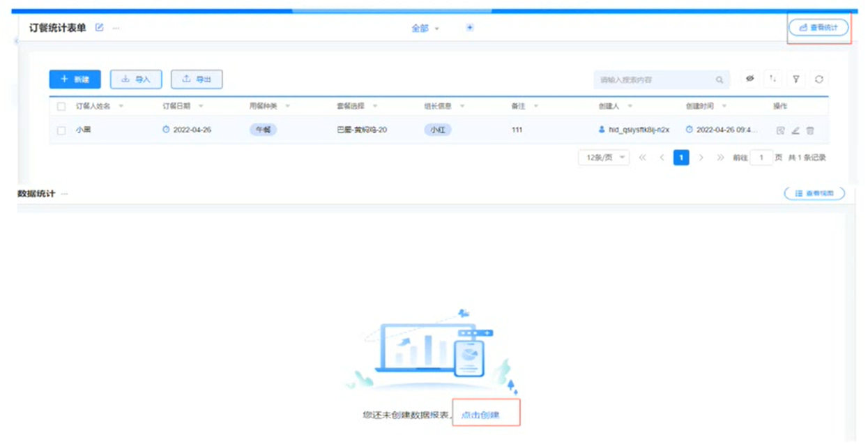Open the 组长信息 column dropdown arrow
Screen dimensions: 868x444
click(462, 106)
